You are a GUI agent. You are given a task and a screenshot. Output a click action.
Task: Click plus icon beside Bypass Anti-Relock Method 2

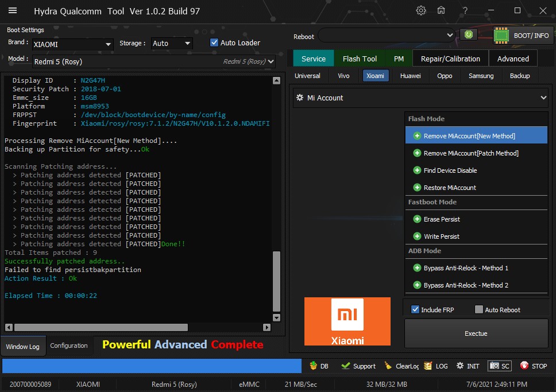pyautogui.click(x=417, y=285)
